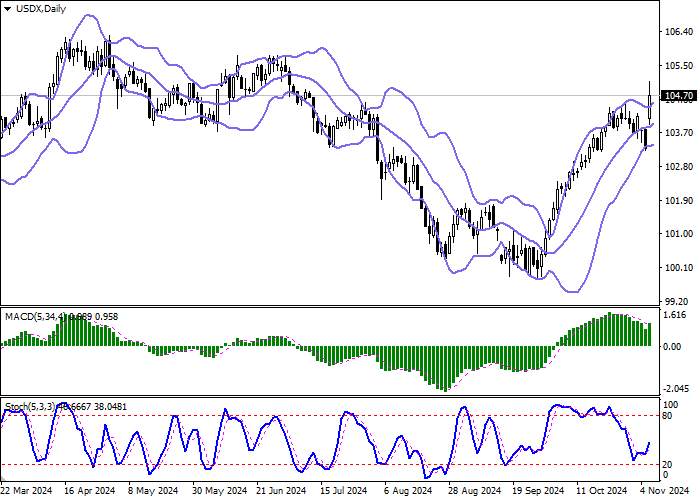Image resolution: width=700 pixels, height=500 pixels.
Task: Select the 106.40 price axis label
Action: coord(679,32)
